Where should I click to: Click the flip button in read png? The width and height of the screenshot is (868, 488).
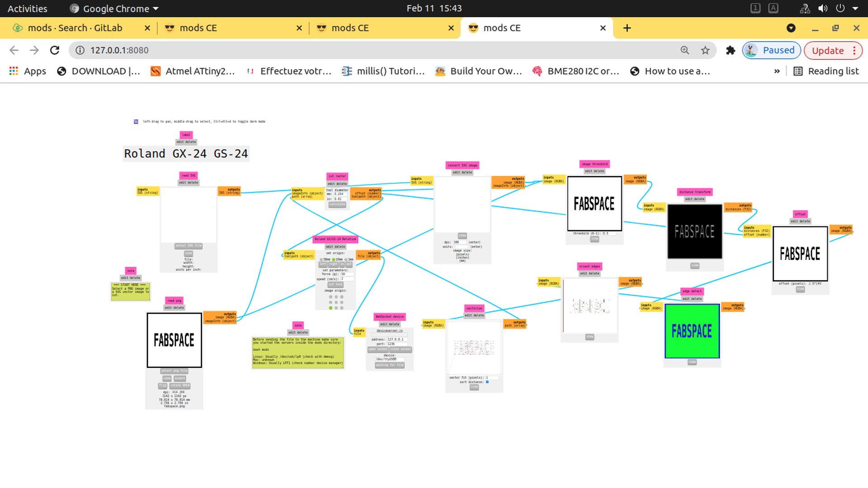163,386
